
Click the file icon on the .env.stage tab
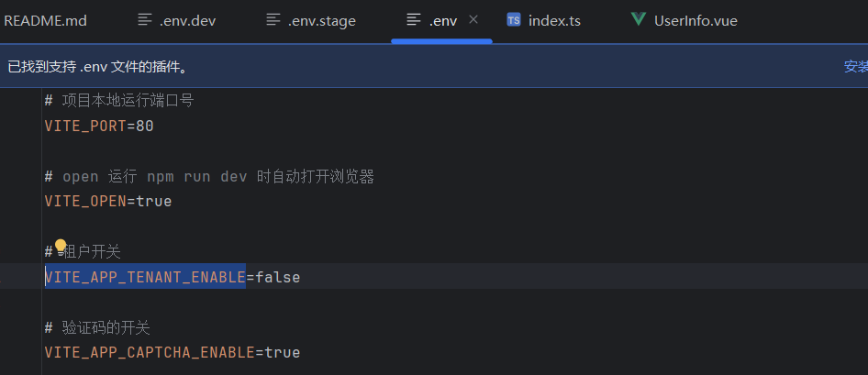point(273,20)
